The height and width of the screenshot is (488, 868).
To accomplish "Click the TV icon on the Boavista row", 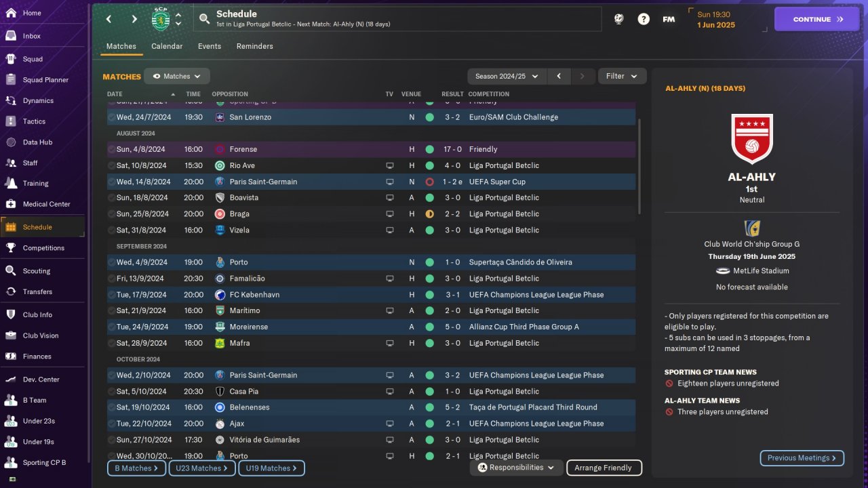I will (389, 198).
